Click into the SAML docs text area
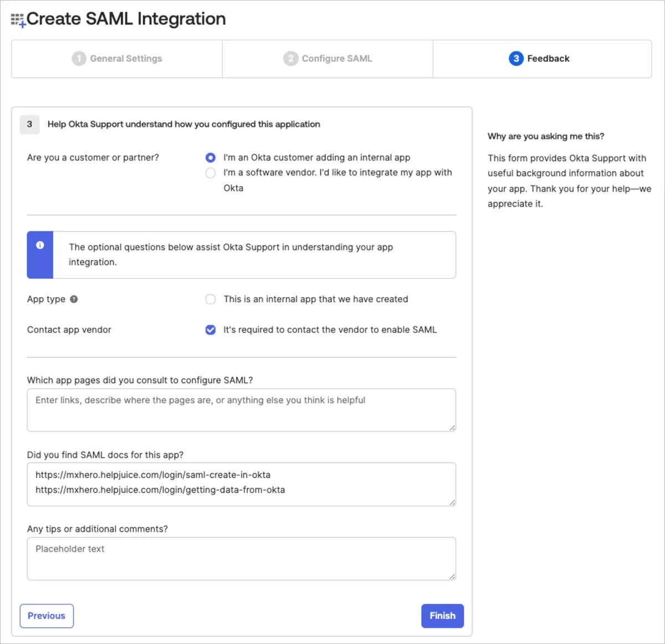Image resolution: width=665 pixels, height=644 pixels. (x=241, y=485)
